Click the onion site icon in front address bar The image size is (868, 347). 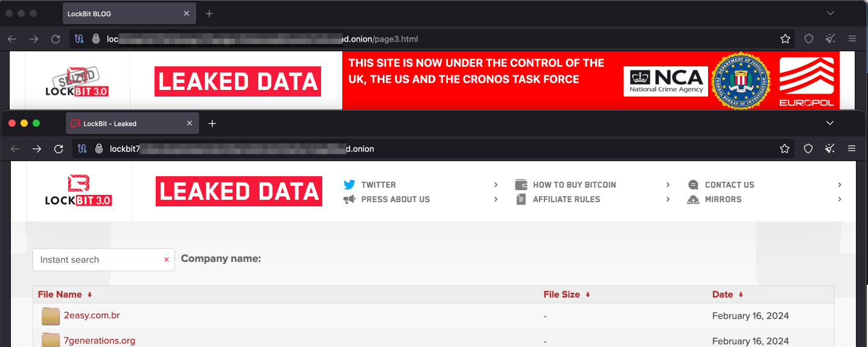pos(98,149)
